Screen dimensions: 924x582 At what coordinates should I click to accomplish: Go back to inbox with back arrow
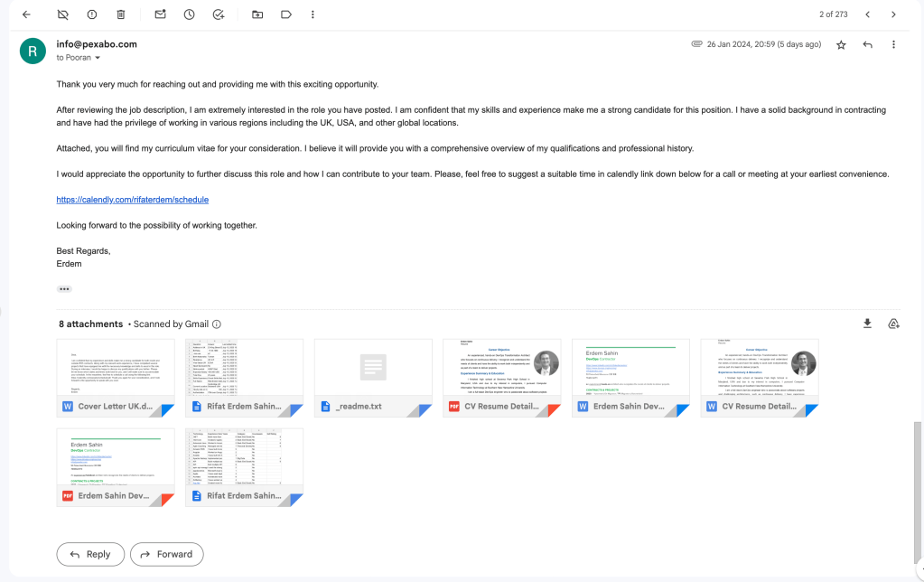pyautogui.click(x=26, y=14)
